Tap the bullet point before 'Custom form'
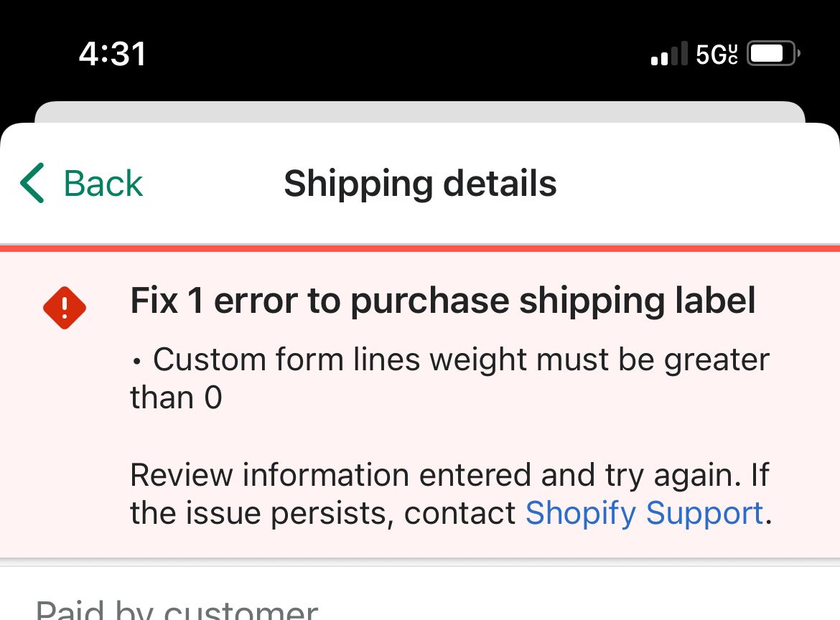The height and width of the screenshot is (620, 840). [136, 361]
